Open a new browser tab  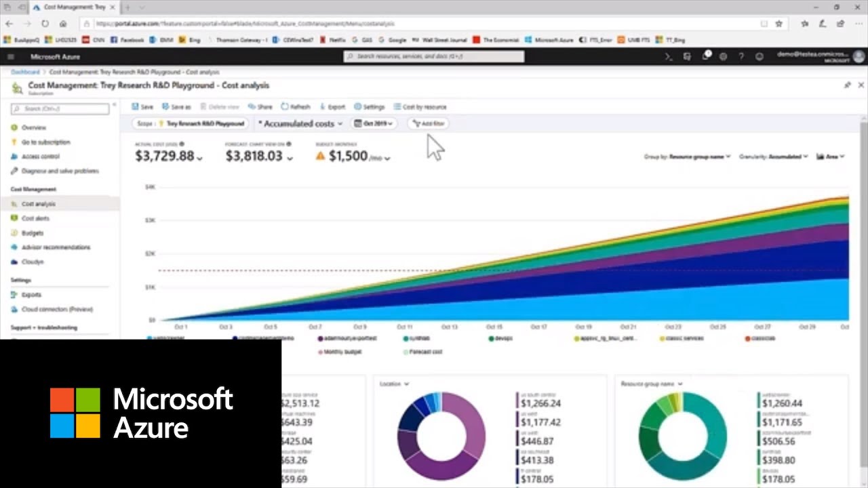tap(127, 7)
